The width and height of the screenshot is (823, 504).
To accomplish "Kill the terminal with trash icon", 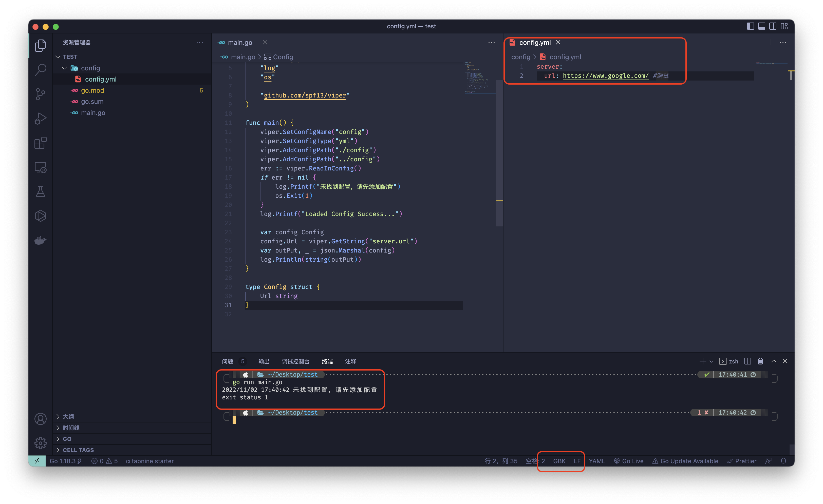I will point(761,361).
